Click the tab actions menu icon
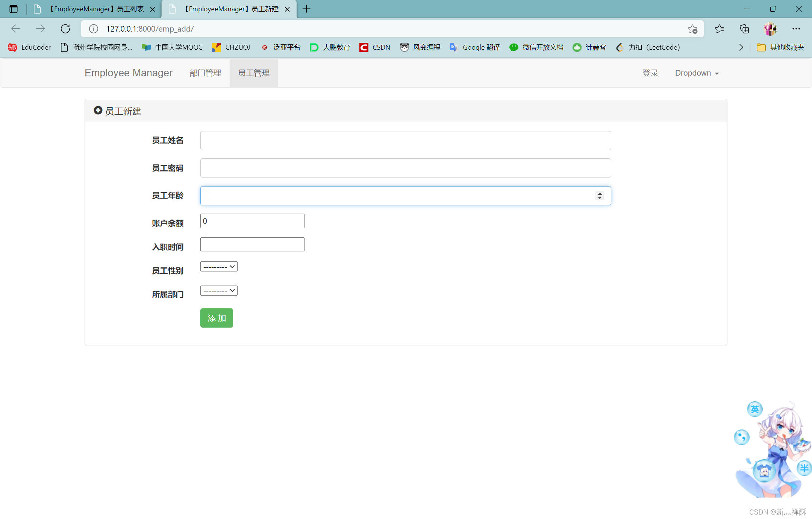The width and height of the screenshot is (812, 519). [14, 9]
